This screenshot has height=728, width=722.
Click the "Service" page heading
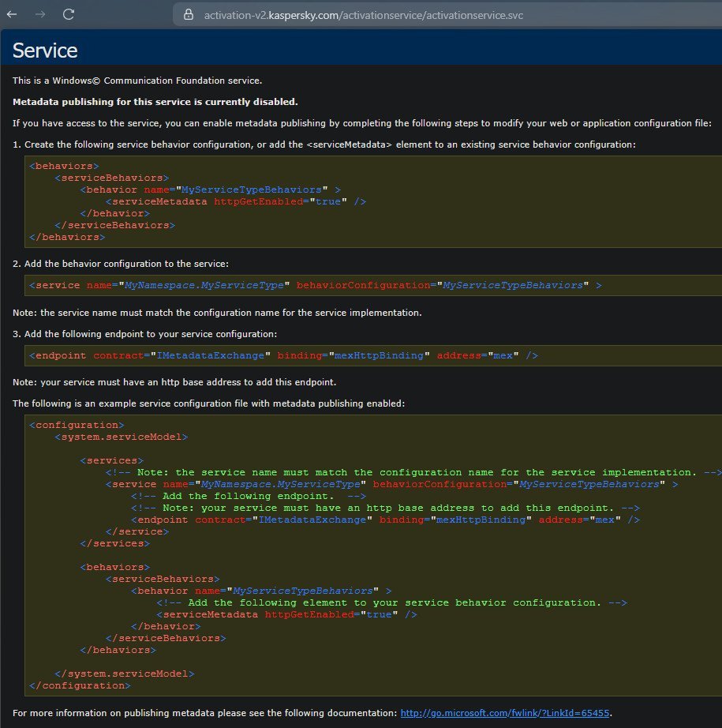click(45, 51)
